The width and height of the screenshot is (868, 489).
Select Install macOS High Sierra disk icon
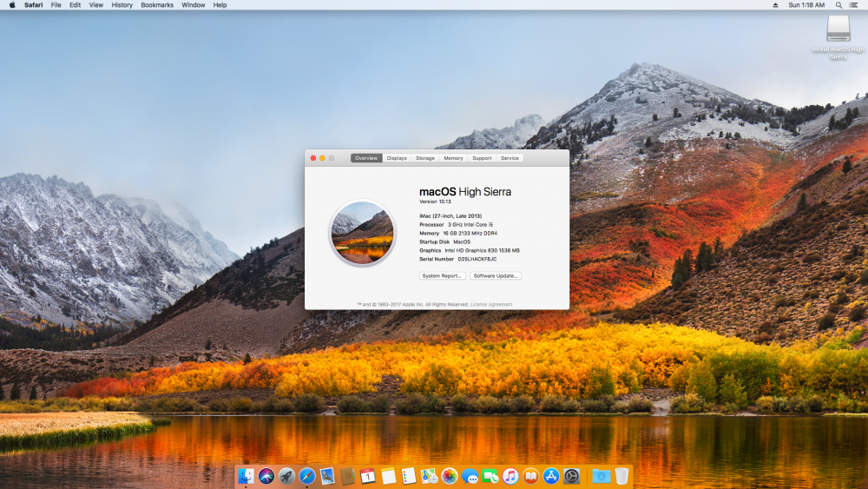coord(838,29)
